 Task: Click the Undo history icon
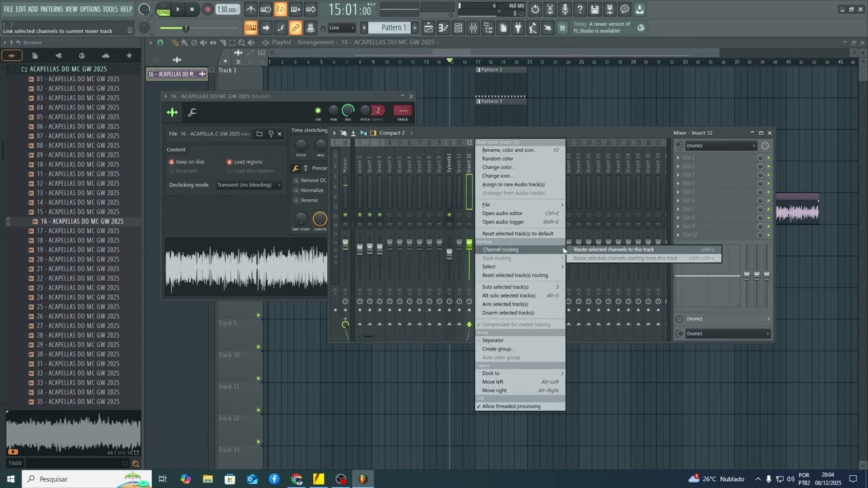(x=536, y=9)
